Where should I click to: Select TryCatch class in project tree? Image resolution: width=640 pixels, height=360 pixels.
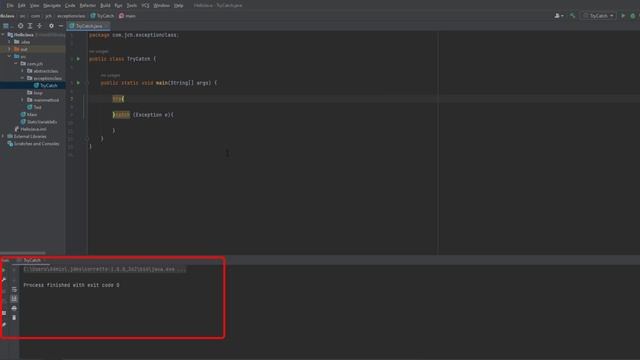coord(45,85)
